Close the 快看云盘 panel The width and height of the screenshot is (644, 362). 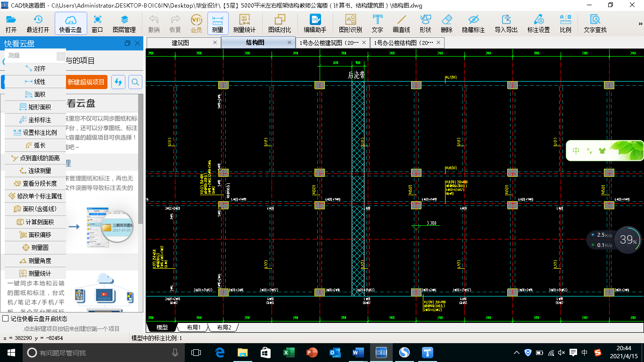pos(137,43)
